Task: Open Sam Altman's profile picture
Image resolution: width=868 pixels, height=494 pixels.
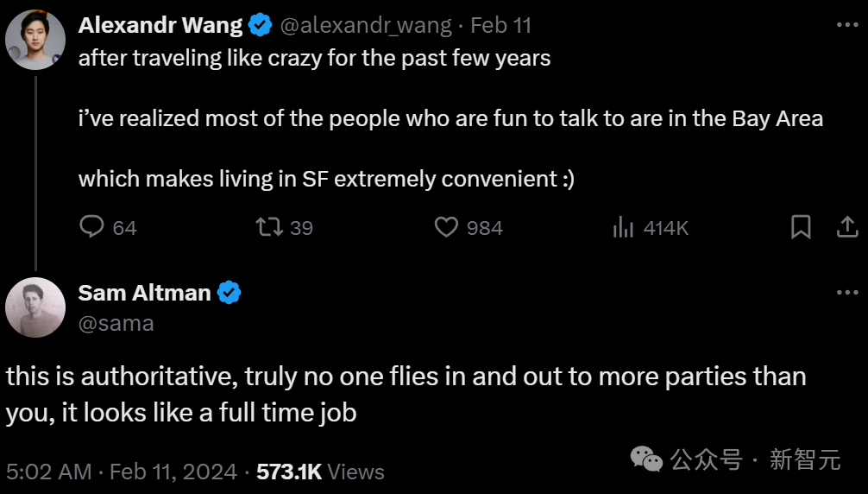Action: [x=35, y=307]
